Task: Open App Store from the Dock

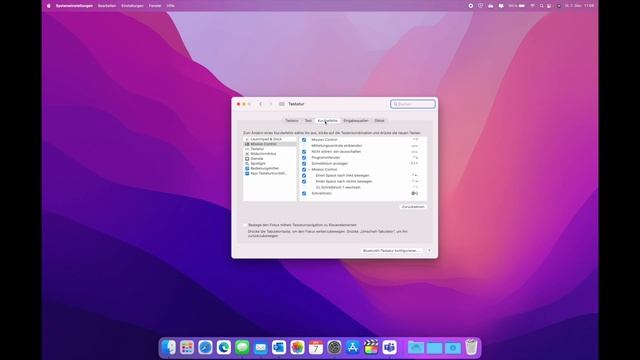Action: pos(353,347)
